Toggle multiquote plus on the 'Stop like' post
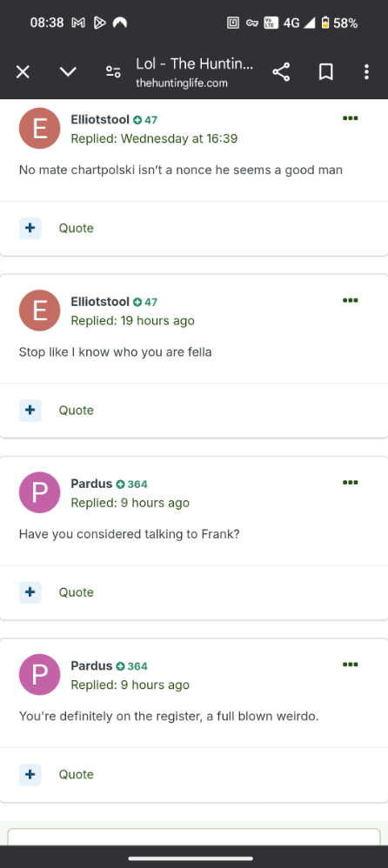 (x=30, y=411)
